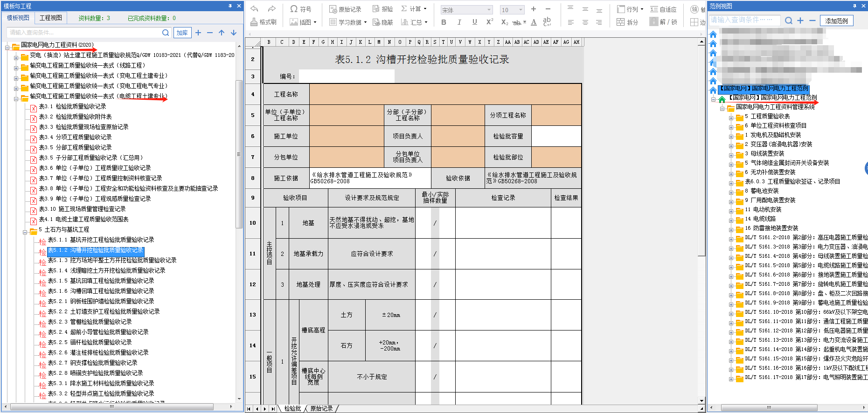Toggle underline formatting
Image resolution: width=868 pixels, height=413 pixels.
[x=474, y=22]
